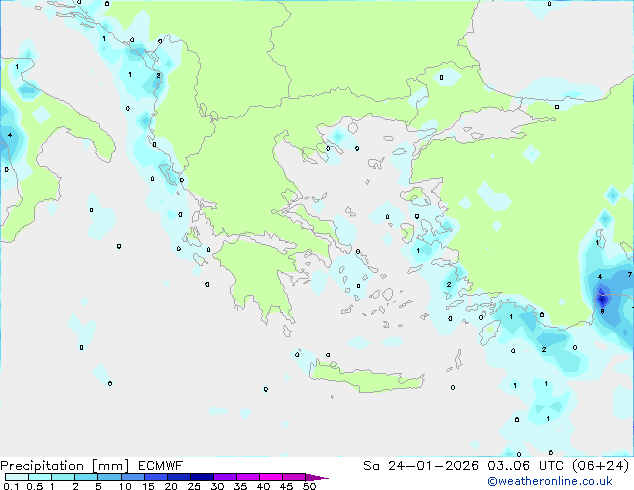Pick the 15–20 mm legend color swatch

[155, 477]
